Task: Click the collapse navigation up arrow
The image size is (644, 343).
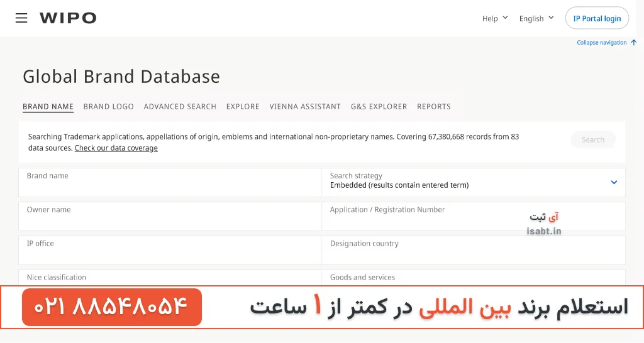Action: tap(634, 43)
